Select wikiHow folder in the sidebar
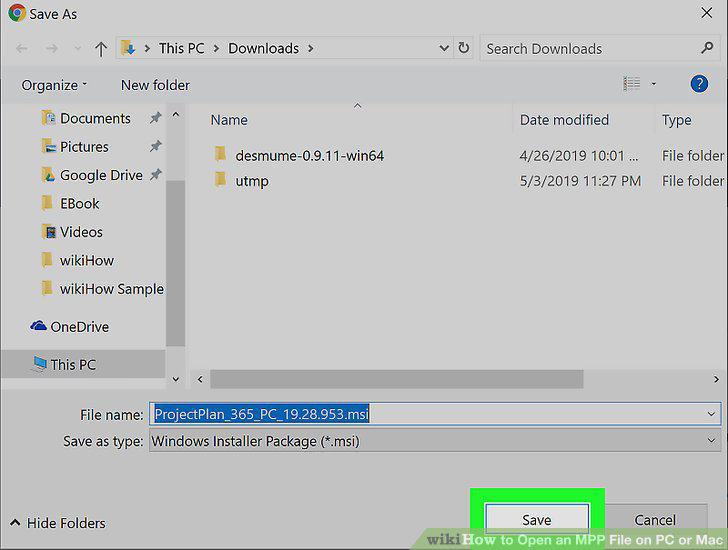Viewport: 728px width, 550px height. [87, 260]
